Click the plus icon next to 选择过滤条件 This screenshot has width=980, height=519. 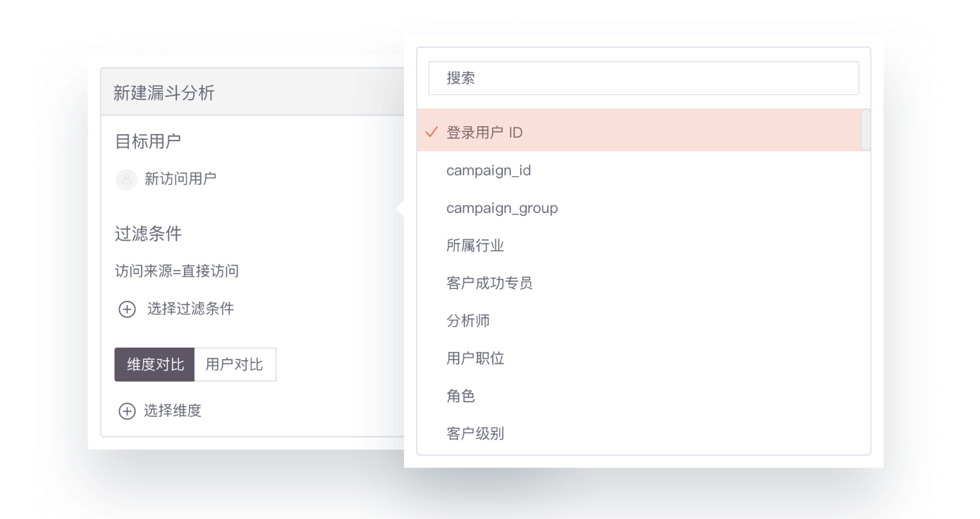pyautogui.click(x=127, y=309)
